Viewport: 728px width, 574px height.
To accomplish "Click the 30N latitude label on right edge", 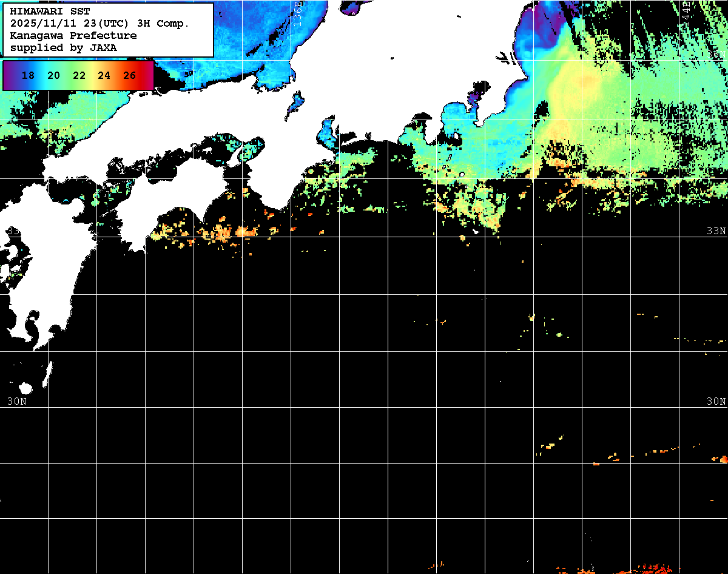I will tap(716, 401).
